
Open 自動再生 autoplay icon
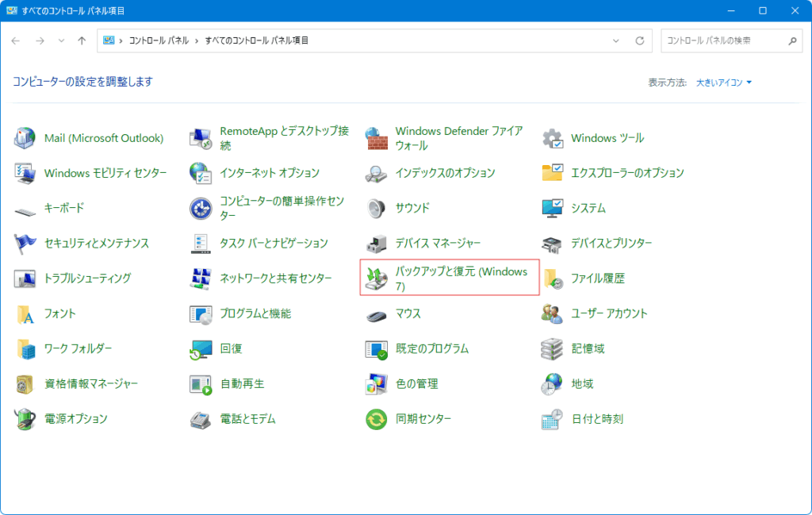[x=201, y=384]
